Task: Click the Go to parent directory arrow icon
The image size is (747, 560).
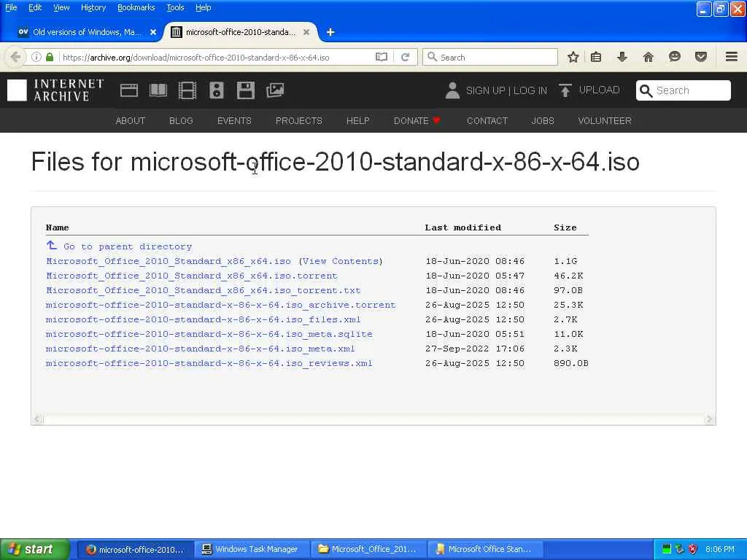Action: coord(52,245)
